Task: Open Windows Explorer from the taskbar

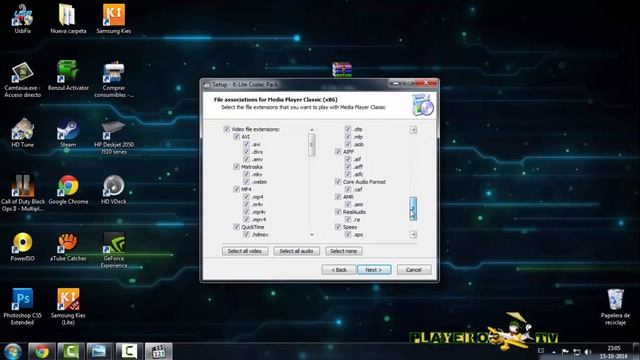Action: point(100,351)
